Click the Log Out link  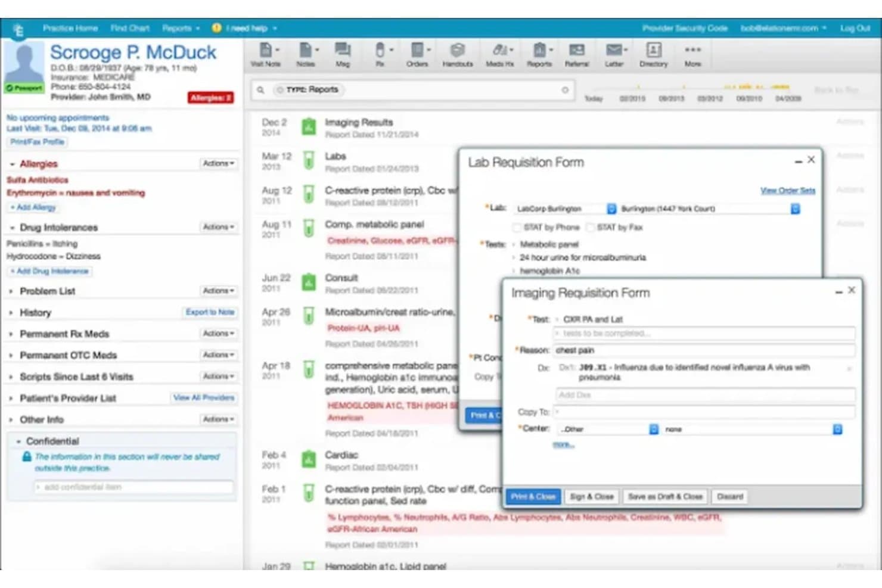click(x=855, y=28)
